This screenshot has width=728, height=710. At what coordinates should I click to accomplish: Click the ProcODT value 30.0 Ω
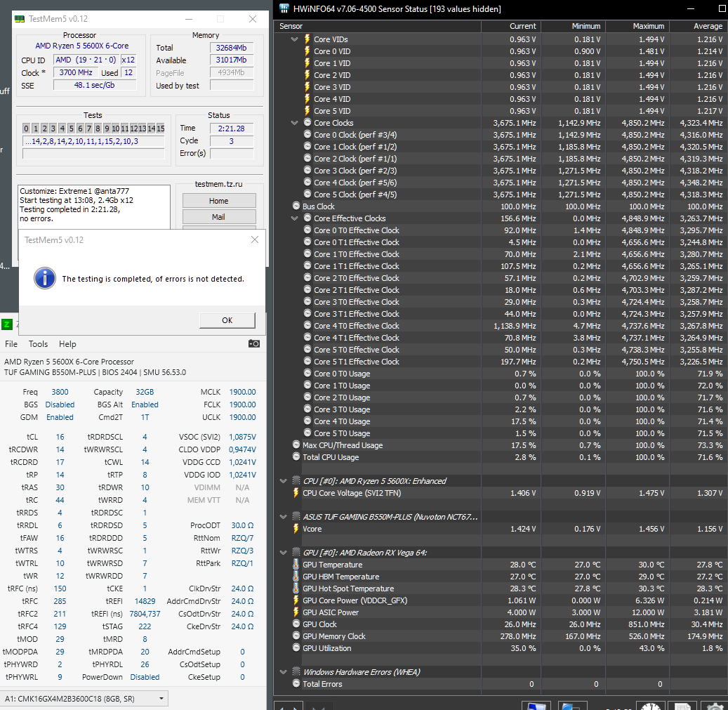pyautogui.click(x=242, y=525)
